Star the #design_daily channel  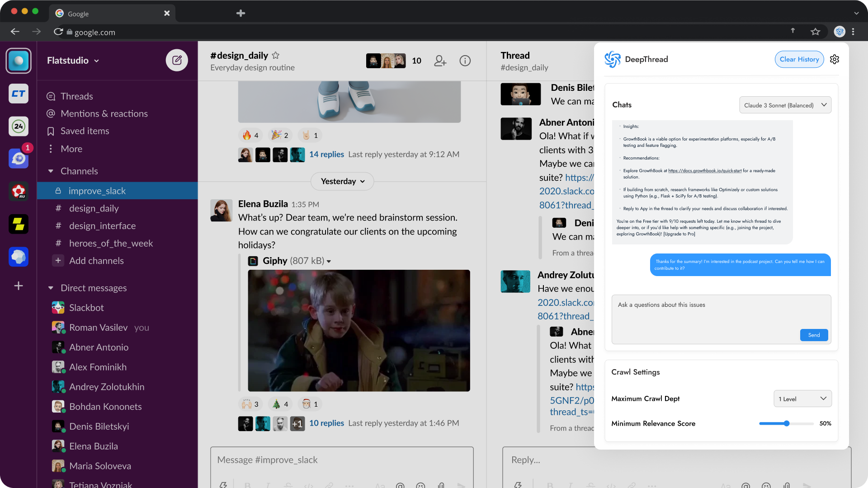coord(275,55)
